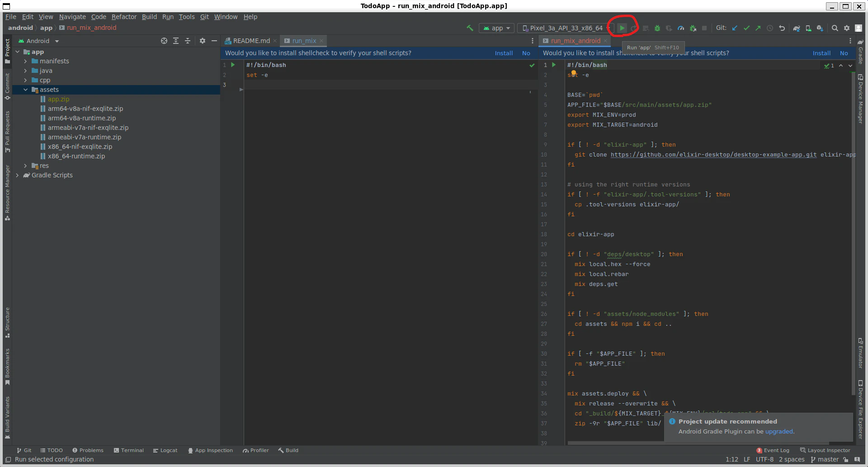Open the Event Log from status bar
Viewport: 868px width, 467px height.
(x=773, y=450)
